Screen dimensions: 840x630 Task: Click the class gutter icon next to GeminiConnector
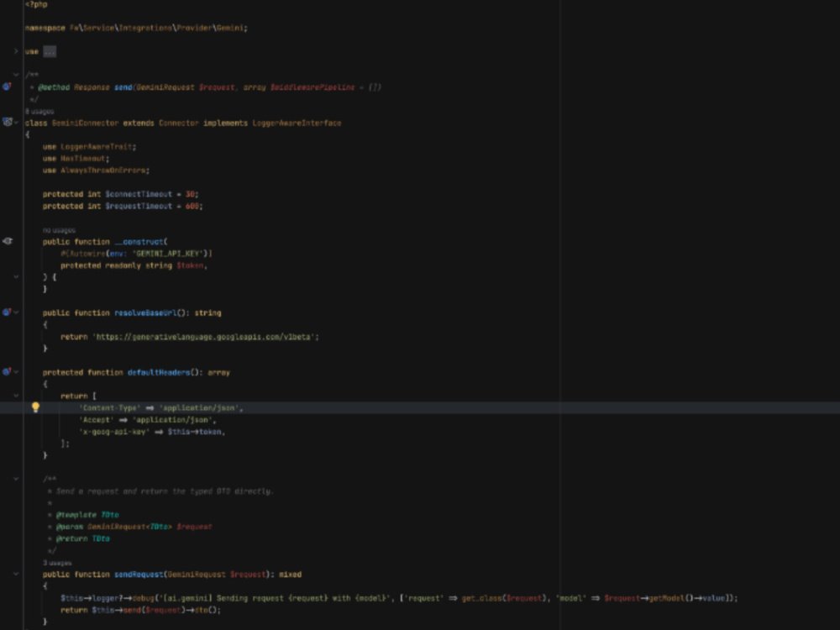tap(7, 122)
